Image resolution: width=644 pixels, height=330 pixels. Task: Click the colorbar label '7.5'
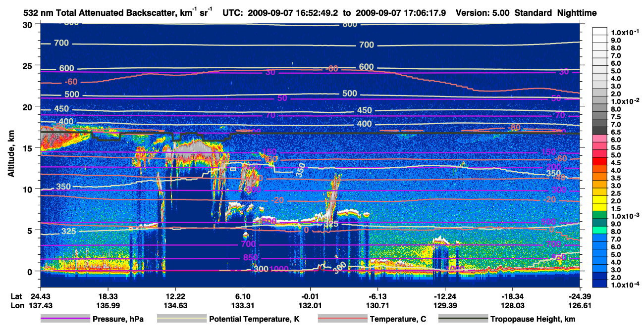coord(615,117)
